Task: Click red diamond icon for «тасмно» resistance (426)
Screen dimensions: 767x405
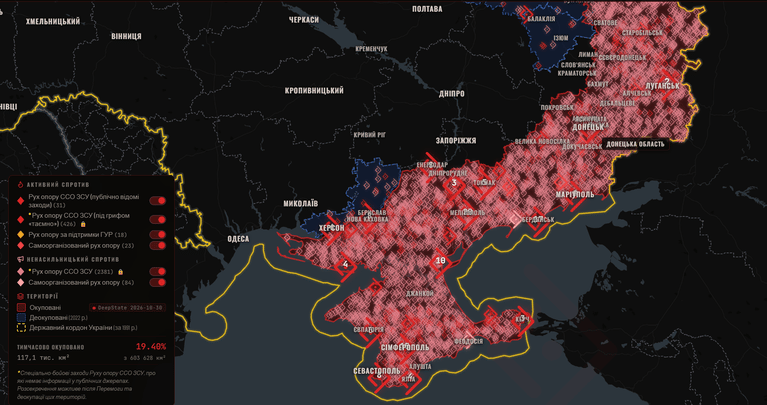Action: [x=21, y=219]
